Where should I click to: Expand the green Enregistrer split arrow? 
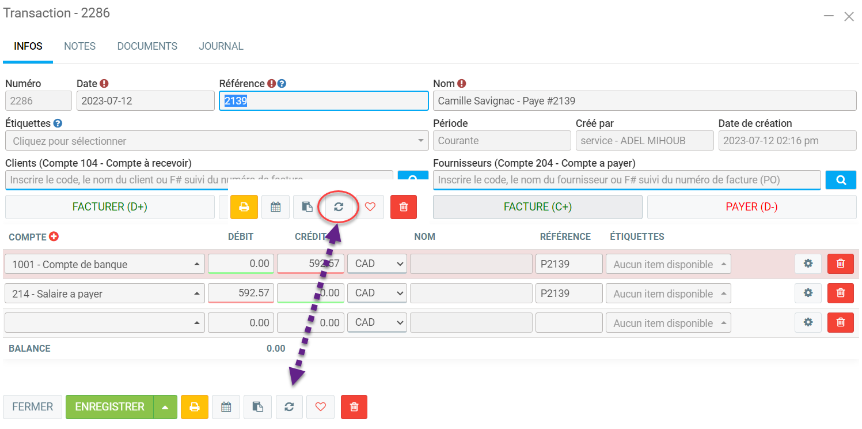coord(165,407)
